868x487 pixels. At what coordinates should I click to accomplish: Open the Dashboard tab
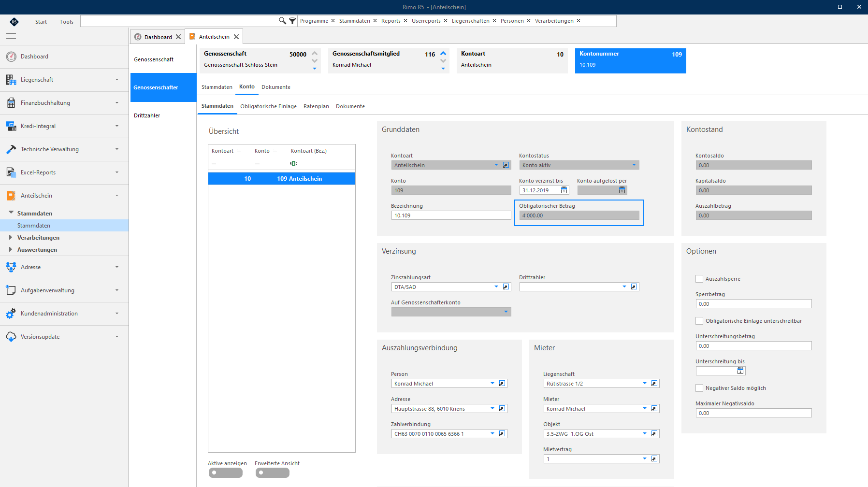point(158,37)
